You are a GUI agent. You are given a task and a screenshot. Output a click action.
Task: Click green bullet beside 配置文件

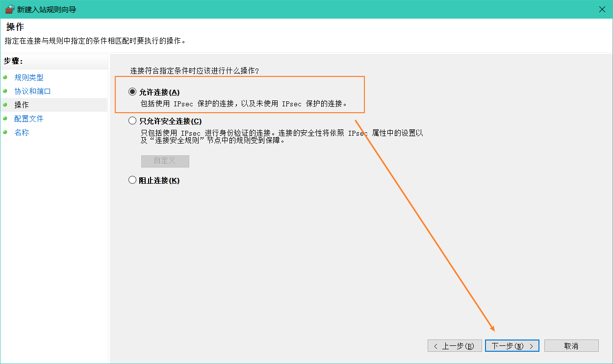[x=5, y=119]
